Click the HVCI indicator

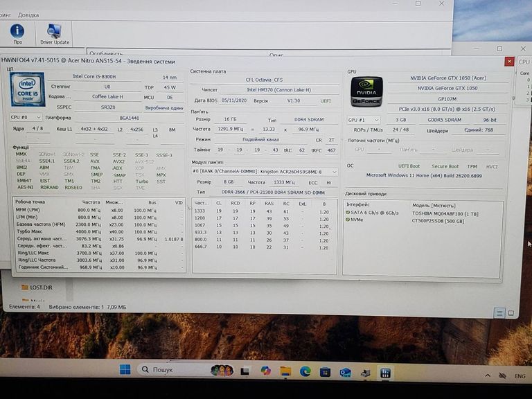coord(492,166)
